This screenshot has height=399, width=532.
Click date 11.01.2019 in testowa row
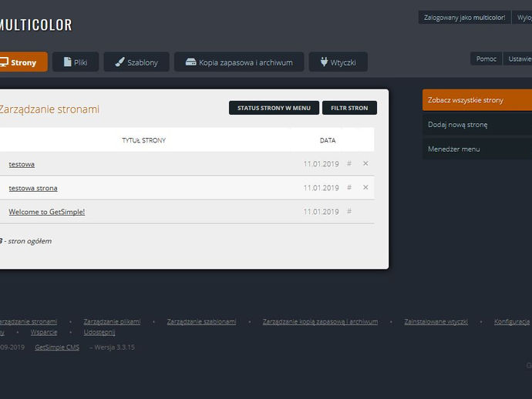click(321, 164)
